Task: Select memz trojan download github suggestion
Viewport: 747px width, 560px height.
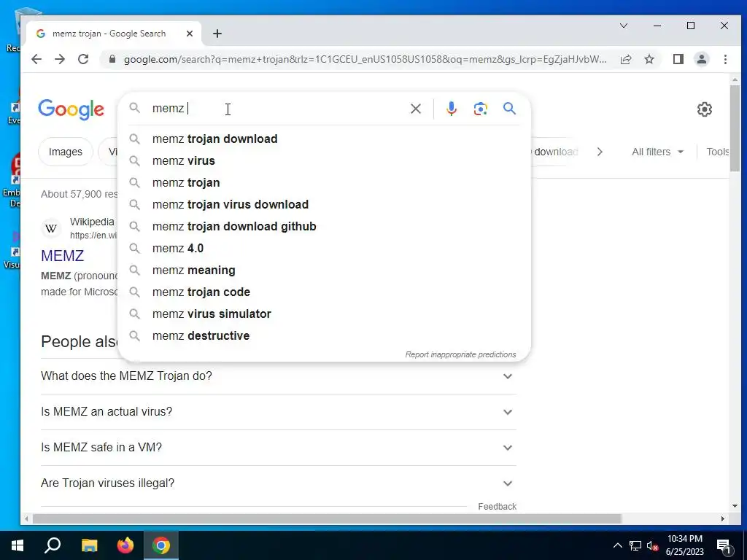Action: (324, 227)
